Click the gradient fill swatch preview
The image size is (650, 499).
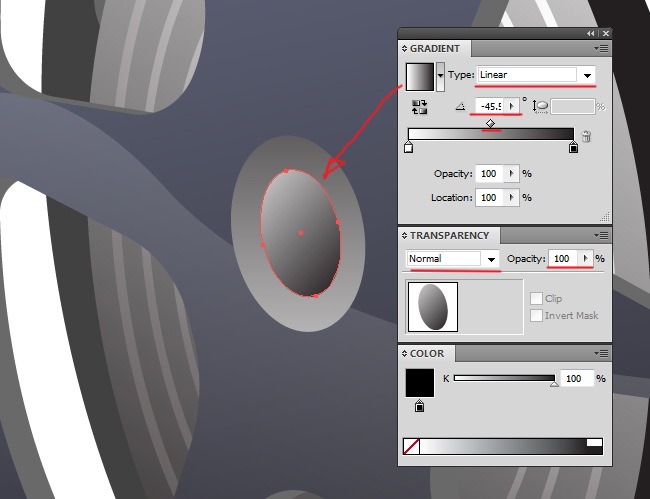point(420,76)
